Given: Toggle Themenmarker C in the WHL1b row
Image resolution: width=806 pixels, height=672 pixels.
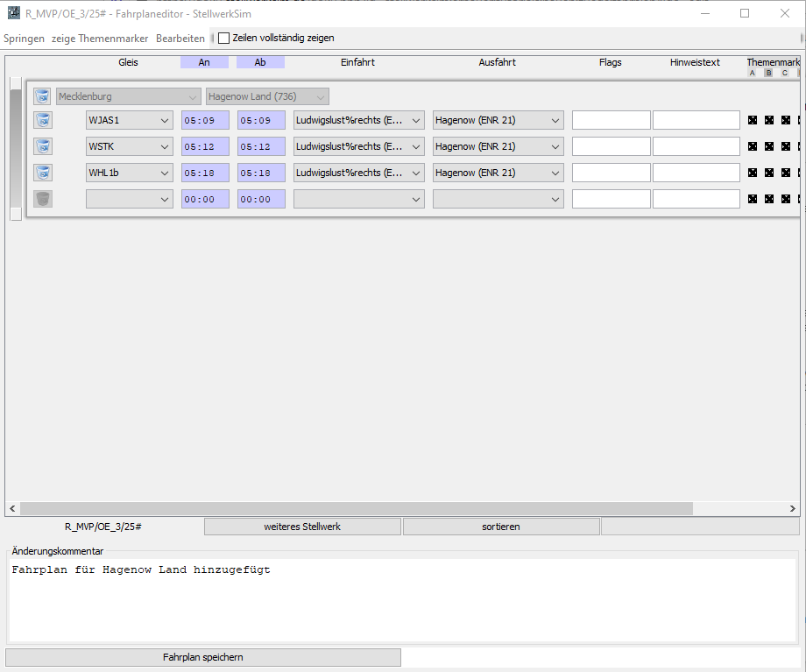Looking at the screenshot, I should (786, 173).
